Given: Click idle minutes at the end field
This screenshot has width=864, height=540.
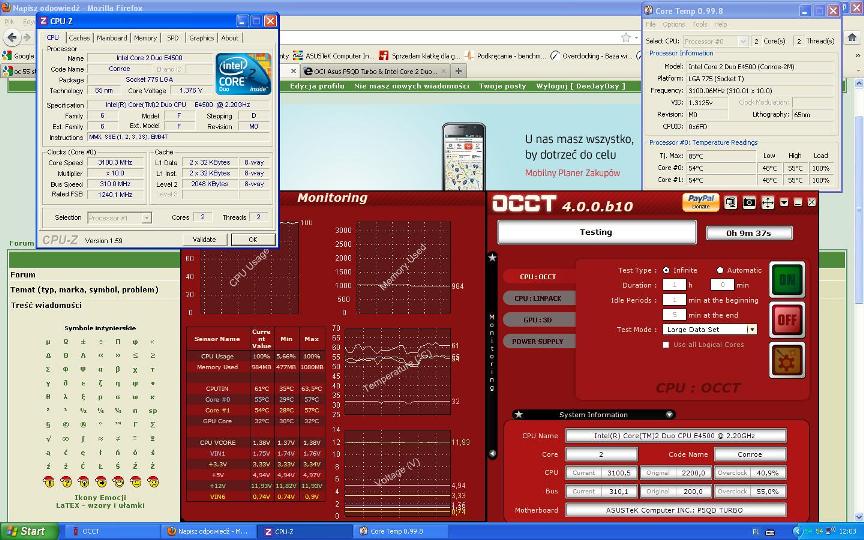Looking at the screenshot, I should [x=674, y=315].
